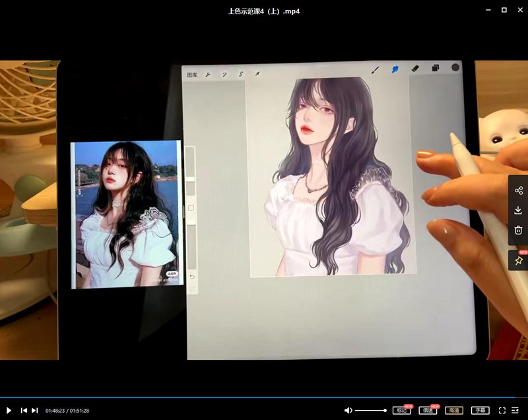Open the active color swatch in Procreate
The width and height of the screenshot is (528, 420).
point(454,68)
